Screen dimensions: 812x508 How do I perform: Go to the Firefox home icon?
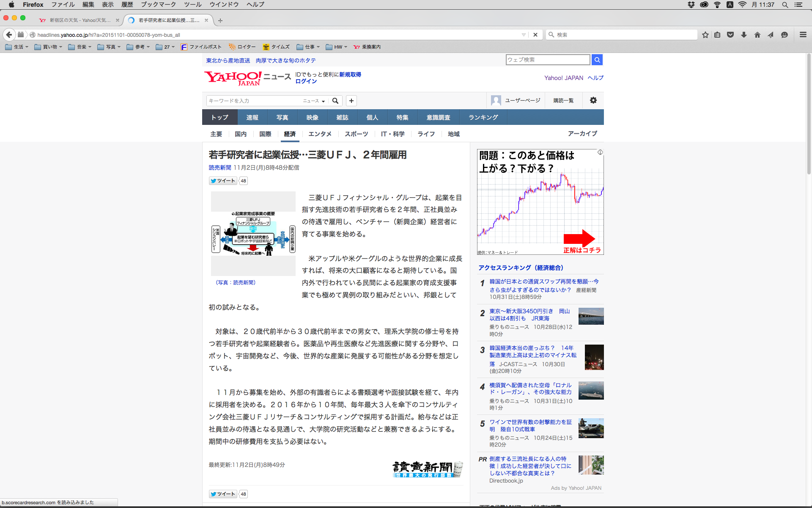click(x=757, y=35)
